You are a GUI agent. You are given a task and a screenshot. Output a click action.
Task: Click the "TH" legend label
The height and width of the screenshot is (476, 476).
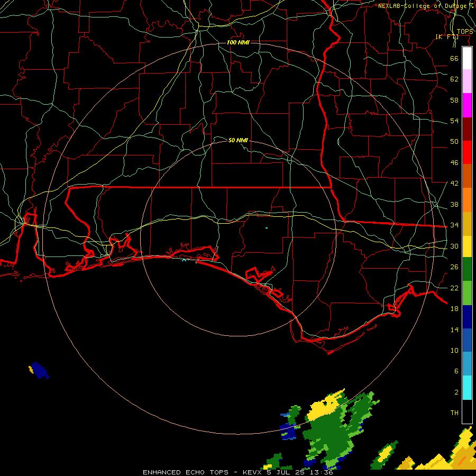454,413
